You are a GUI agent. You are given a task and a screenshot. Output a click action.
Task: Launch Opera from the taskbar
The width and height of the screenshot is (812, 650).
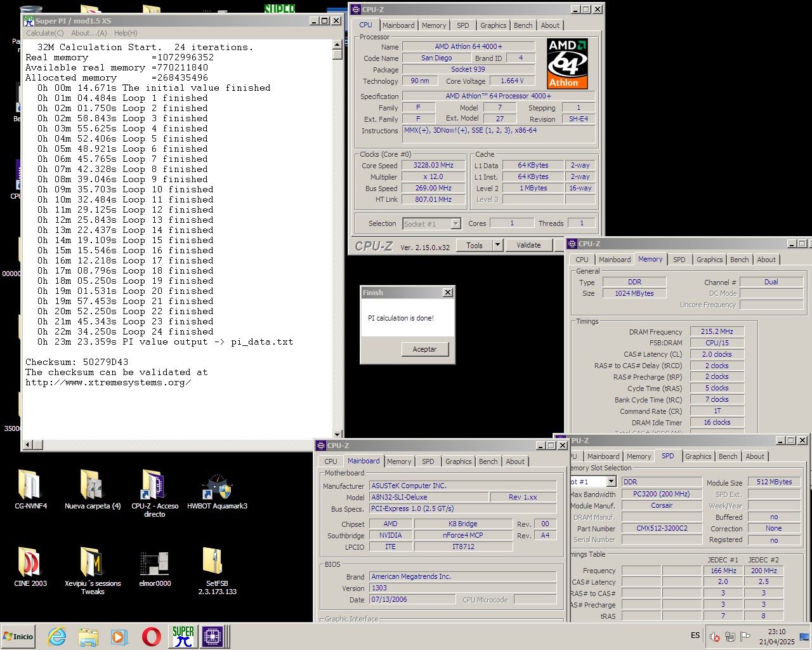(x=151, y=637)
